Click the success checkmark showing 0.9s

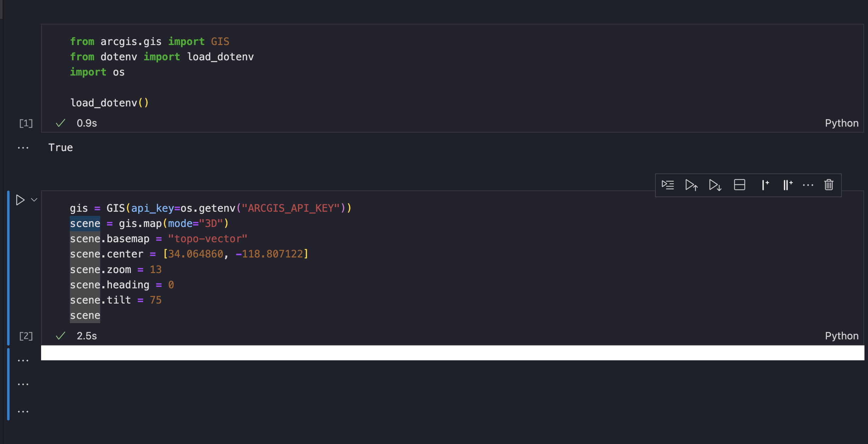[x=61, y=123]
